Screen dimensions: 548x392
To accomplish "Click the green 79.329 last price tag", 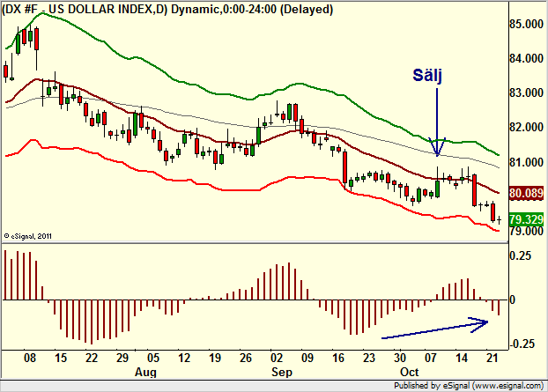I will click(x=526, y=219).
